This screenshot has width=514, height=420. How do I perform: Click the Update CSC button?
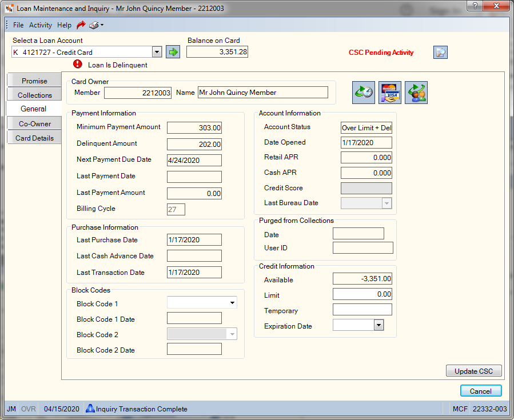pyautogui.click(x=473, y=371)
